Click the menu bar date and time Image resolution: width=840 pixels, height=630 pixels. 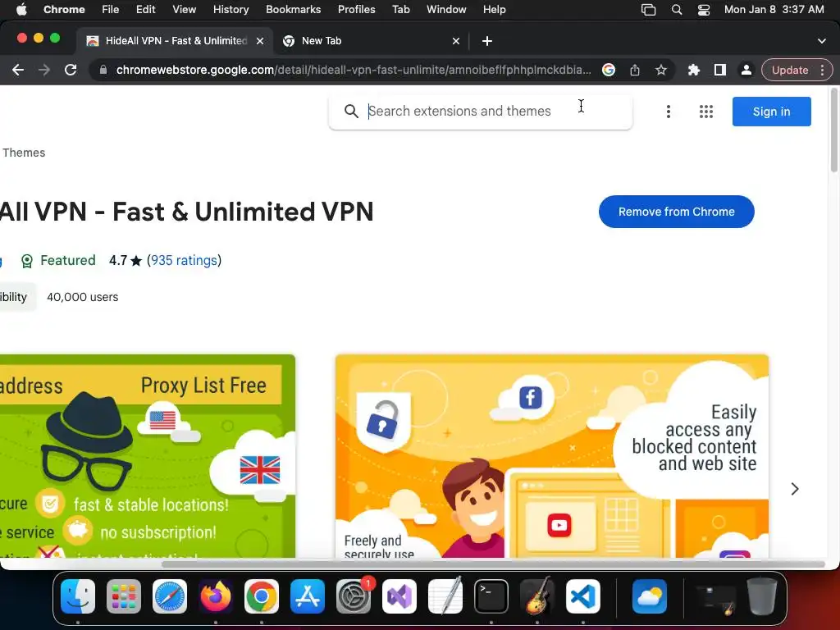(x=774, y=10)
